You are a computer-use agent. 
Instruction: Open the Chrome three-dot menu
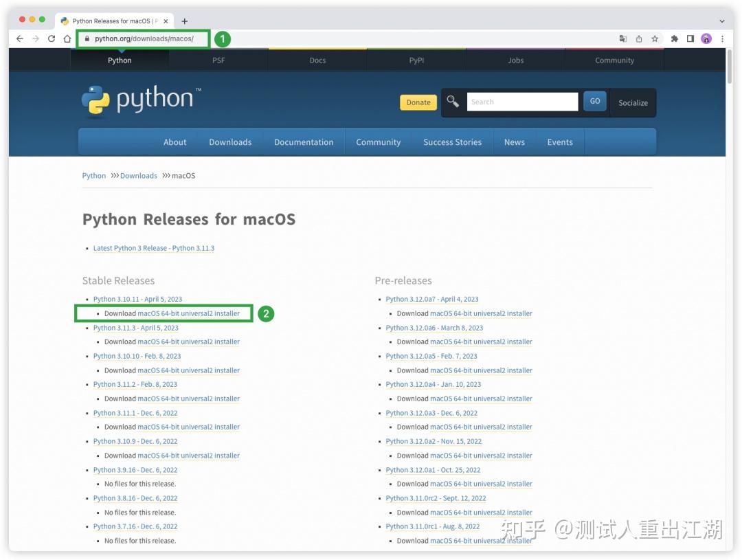(x=723, y=38)
